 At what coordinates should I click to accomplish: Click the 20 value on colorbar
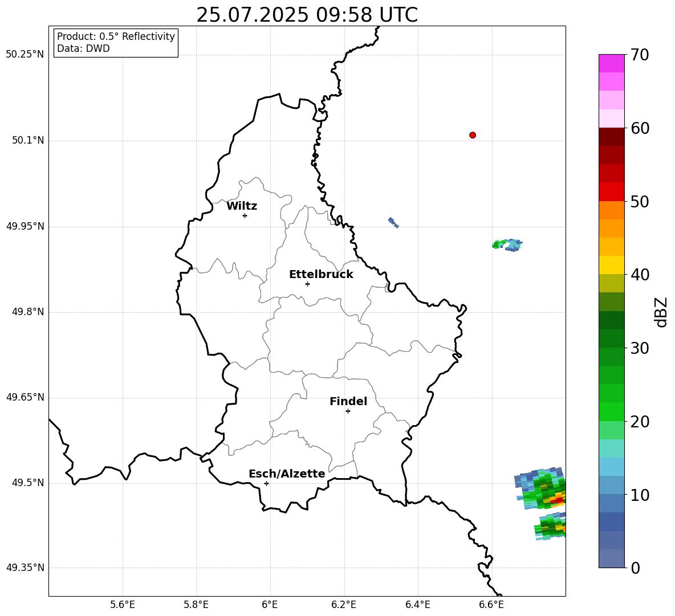pyautogui.click(x=639, y=421)
